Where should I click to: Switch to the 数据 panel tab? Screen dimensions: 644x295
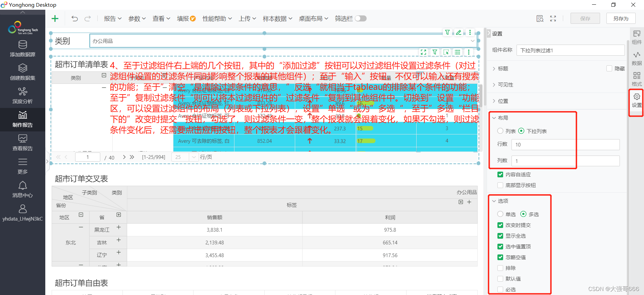[637, 58]
